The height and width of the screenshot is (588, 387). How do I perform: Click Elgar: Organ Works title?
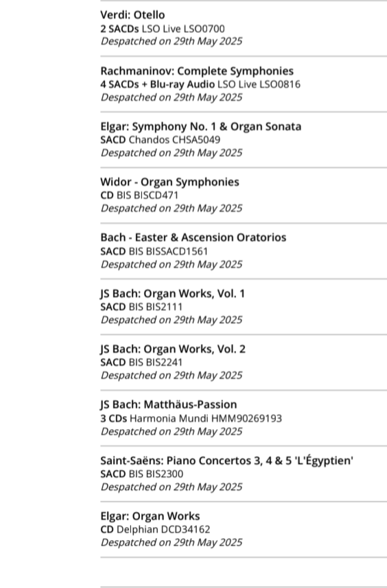150,516
